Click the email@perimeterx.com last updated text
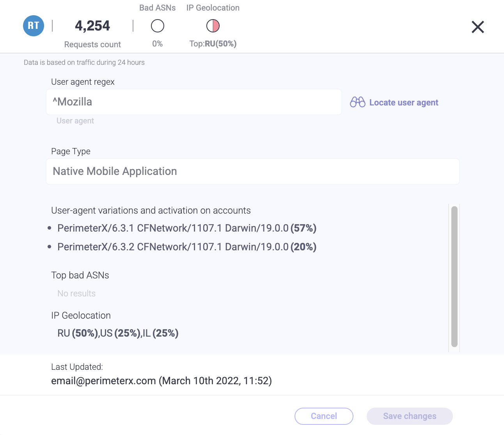Viewport: 504px width, 435px height. point(103,381)
